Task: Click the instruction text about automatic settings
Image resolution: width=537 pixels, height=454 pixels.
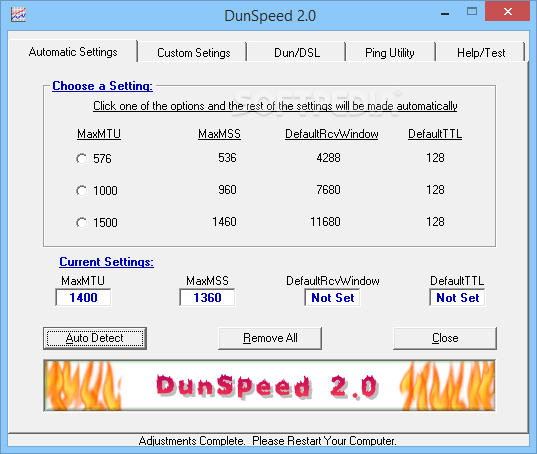Action: [275, 106]
